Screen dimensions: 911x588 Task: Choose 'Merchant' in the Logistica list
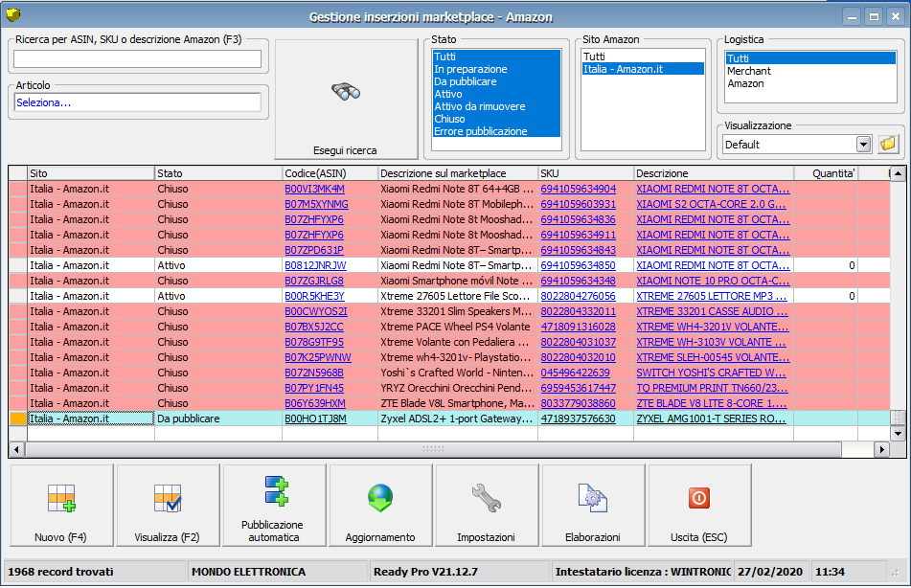[x=810, y=71]
